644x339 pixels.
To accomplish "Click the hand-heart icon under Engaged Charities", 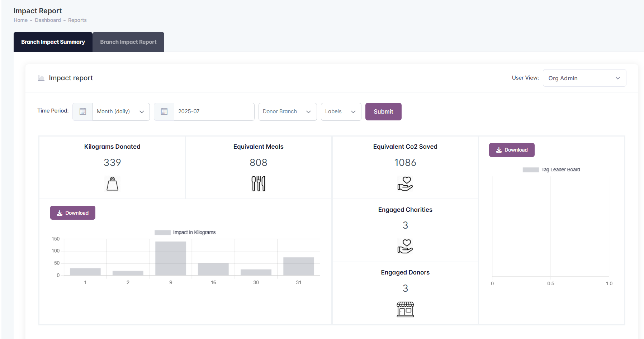I will click(x=405, y=246).
